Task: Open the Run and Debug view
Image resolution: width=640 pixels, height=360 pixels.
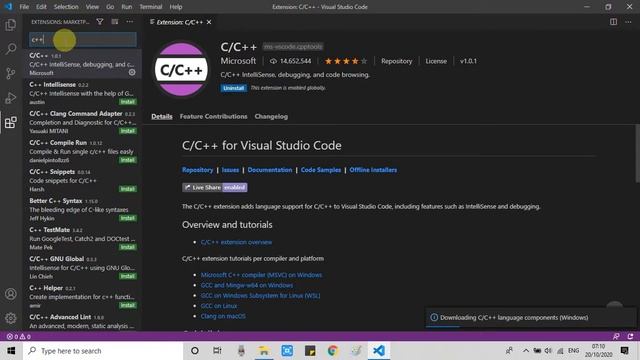Action: (11, 98)
